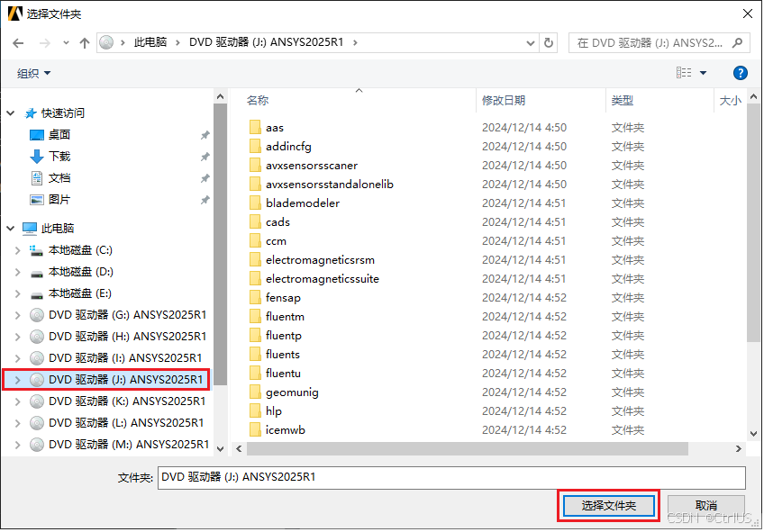Select the cads folder
The image size is (764, 532).
pyautogui.click(x=277, y=222)
